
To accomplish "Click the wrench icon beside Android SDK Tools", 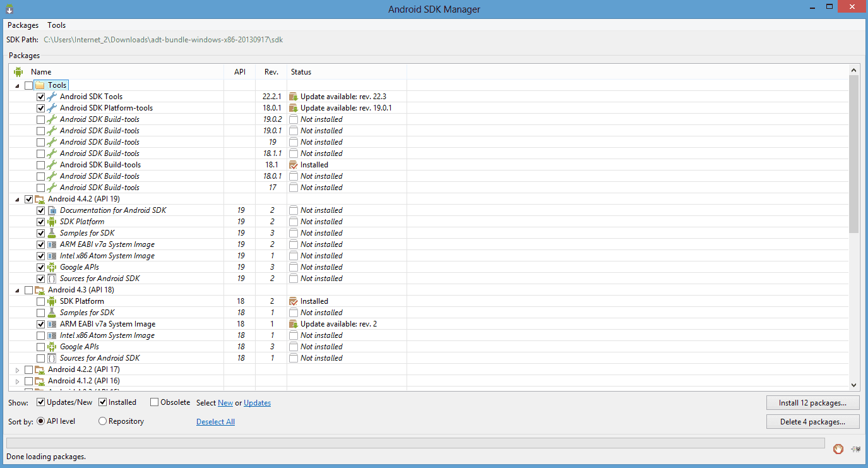I will click(x=52, y=97).
